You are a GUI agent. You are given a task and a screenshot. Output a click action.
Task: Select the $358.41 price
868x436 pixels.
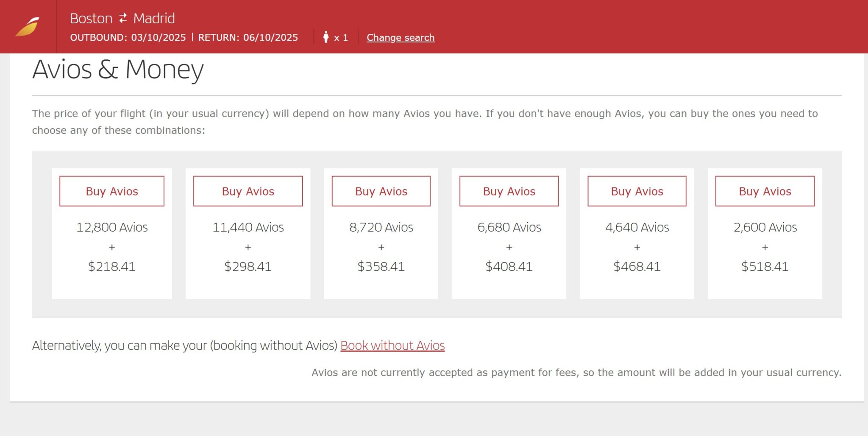[x=381, y=266]
